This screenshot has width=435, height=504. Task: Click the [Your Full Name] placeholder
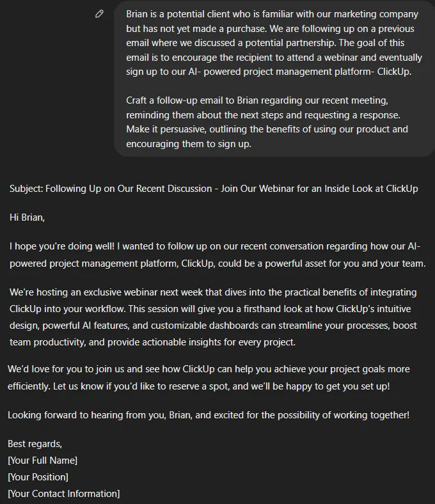point(42,461)
